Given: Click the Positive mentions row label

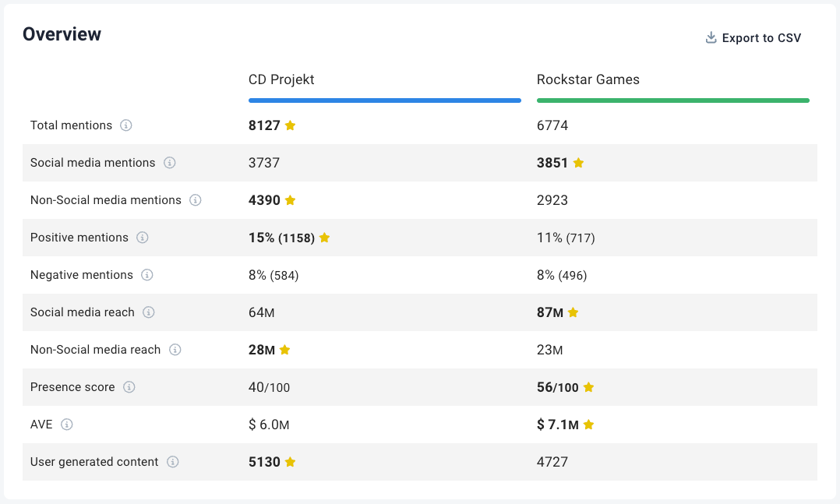Looking at the screenshot, I should tap(79, 238).
